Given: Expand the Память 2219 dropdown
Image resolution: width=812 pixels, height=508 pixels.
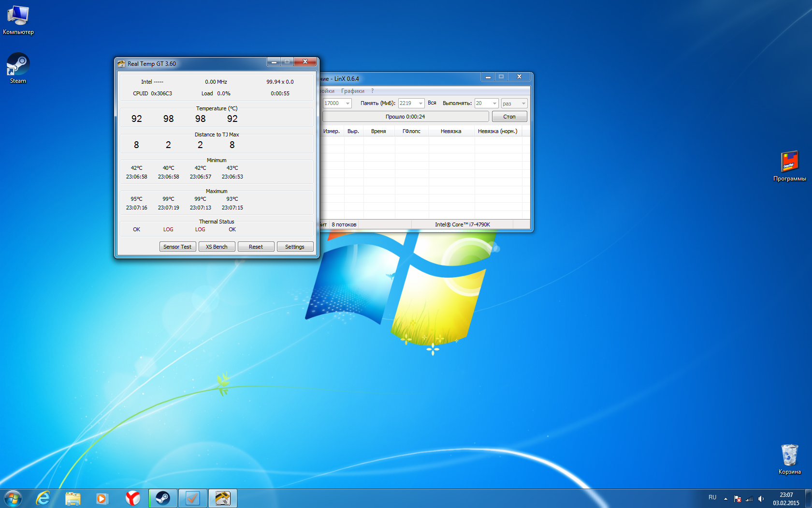Looking at the screenshot, I should [420, 104].
